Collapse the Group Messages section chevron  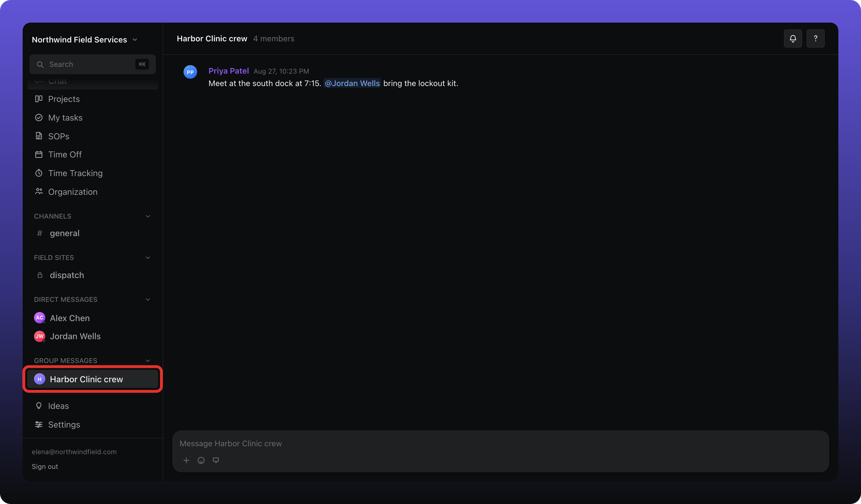click(148, 361)
